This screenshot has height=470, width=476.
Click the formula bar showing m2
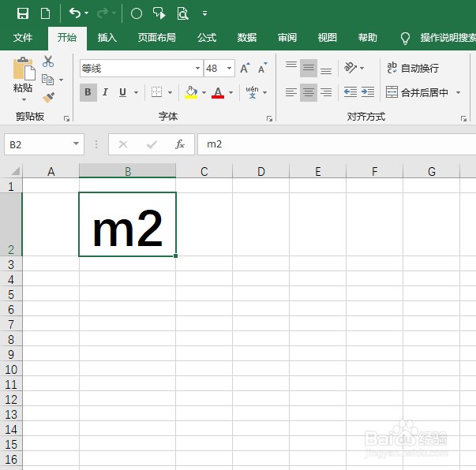tap(336, 144)
